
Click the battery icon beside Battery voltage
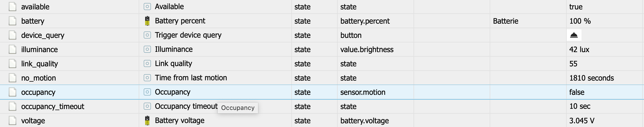point(147,120)
